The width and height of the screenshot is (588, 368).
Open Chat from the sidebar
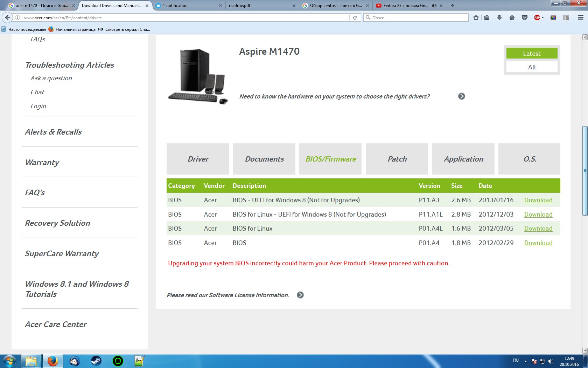point(37,92)
